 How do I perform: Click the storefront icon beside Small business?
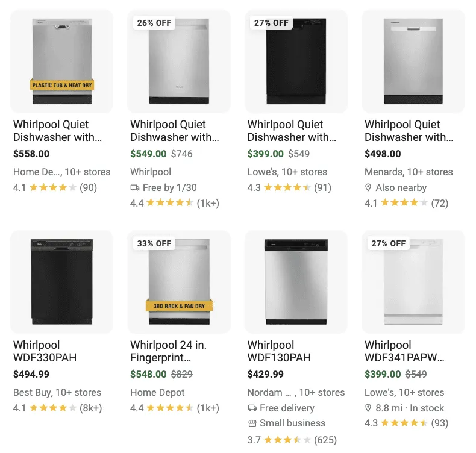(252, 423)
